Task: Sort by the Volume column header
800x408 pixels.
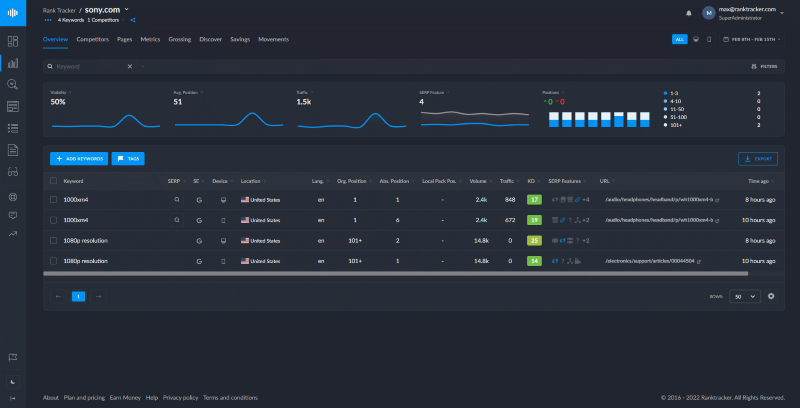Action: 480,181
